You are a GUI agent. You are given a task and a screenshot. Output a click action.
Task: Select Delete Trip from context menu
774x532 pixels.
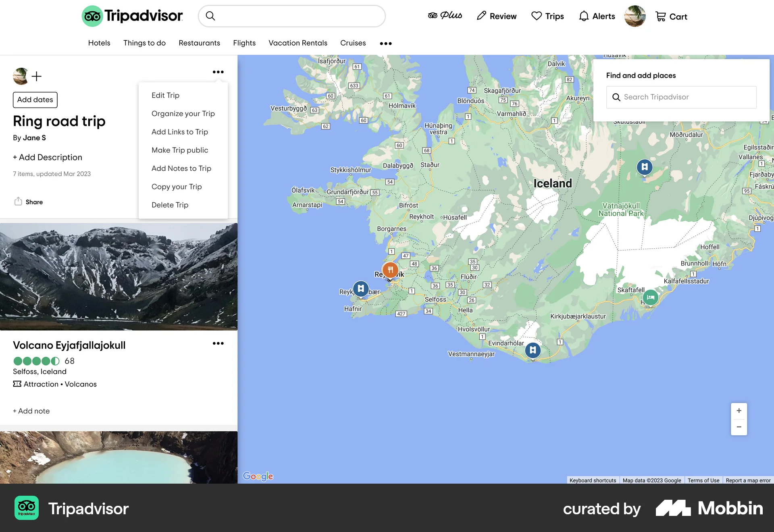coord(170,205)
